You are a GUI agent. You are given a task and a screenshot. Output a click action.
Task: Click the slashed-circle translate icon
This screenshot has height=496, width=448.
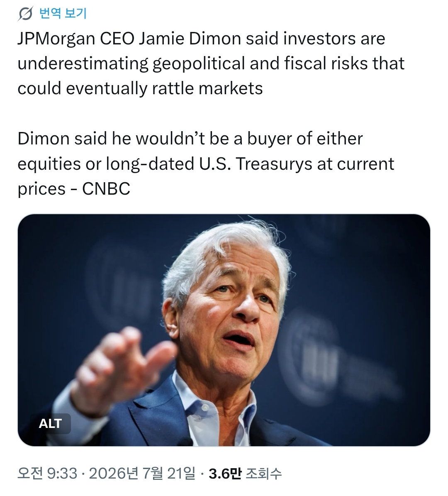point(25,14)
